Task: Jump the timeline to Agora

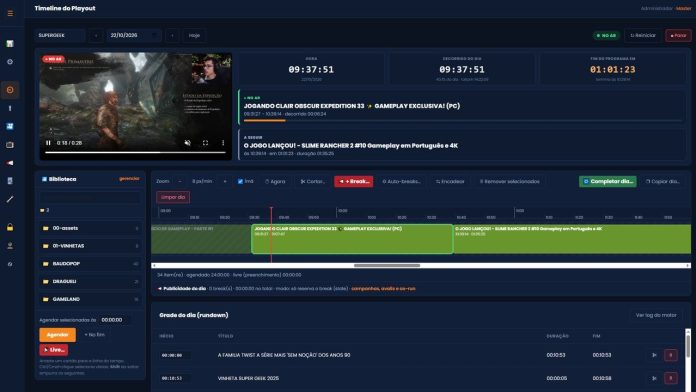Action: pyautogui.click(x=275, y=181)
